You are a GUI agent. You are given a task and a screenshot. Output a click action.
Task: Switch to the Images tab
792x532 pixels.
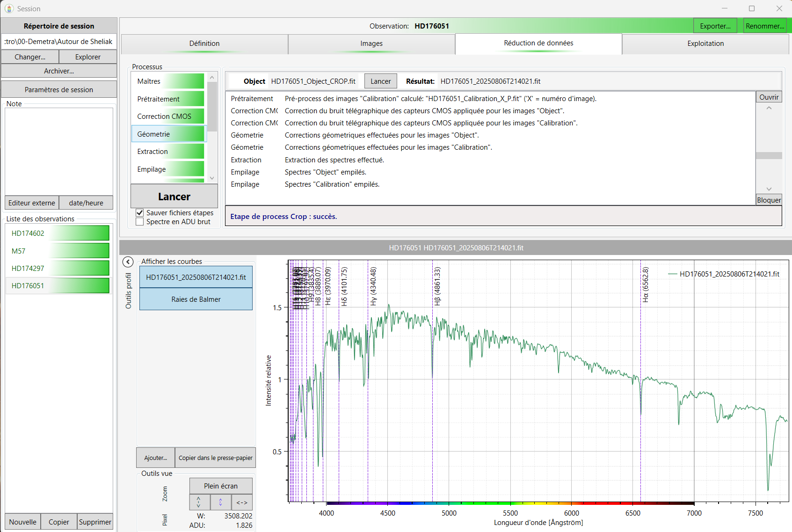[371, 44]
